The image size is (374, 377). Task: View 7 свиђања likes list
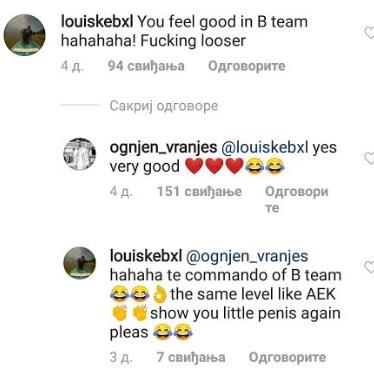[x=191, y=357]
